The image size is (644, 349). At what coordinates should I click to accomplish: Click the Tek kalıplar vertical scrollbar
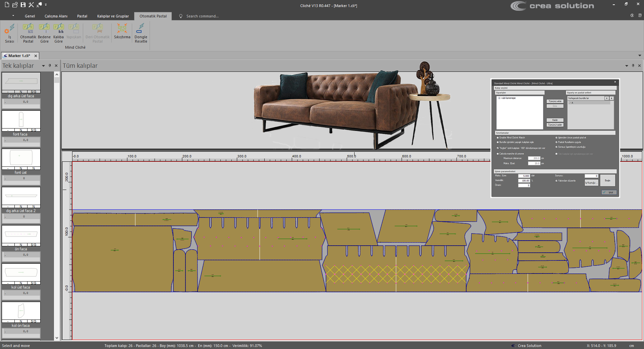57,201
